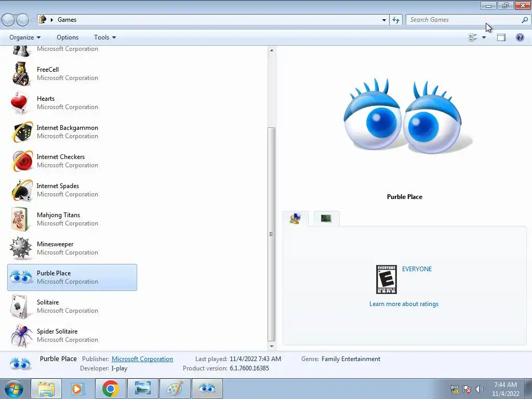This screenshot has height=399, width=532.
Task: Select the Hearts game icon
Action: pos(20,103)
